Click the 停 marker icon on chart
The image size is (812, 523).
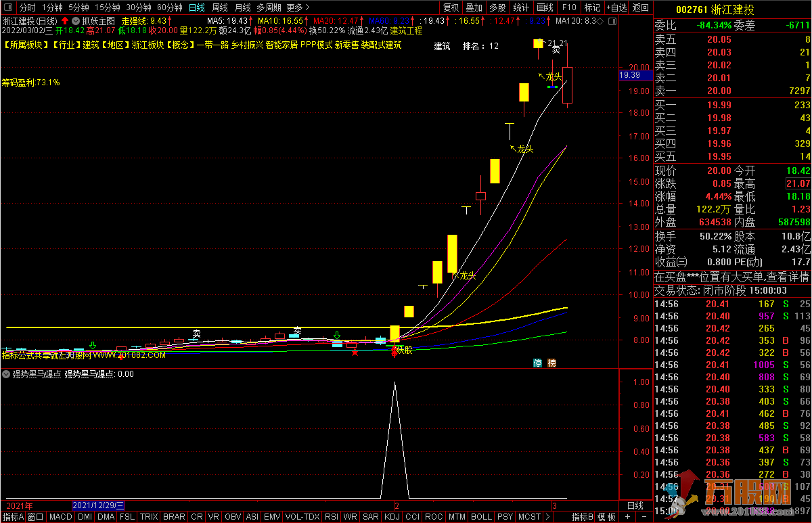point(537,363)
